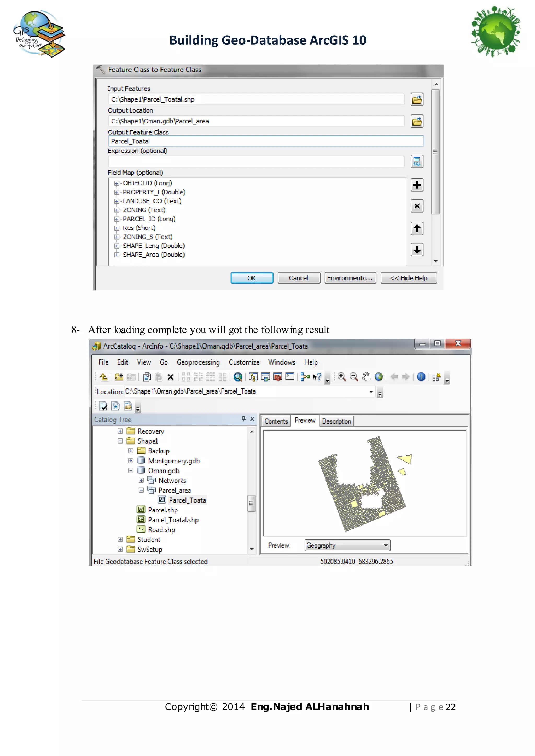The image size is (535, 756).
Task: Expand the Networks feature dataset
Action: point(141,480)
